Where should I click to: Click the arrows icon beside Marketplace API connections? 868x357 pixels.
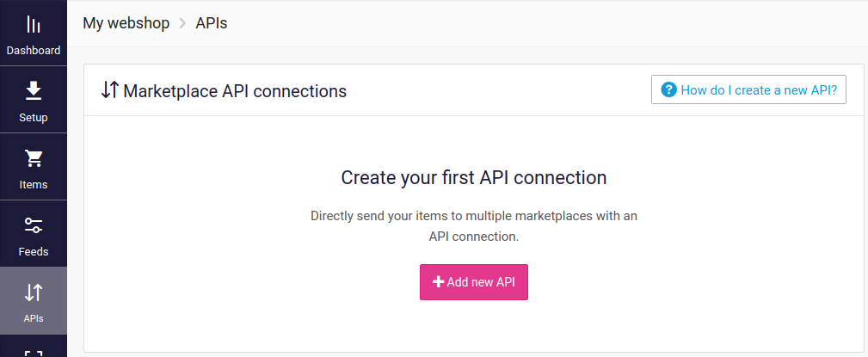[x=109, y=89]
